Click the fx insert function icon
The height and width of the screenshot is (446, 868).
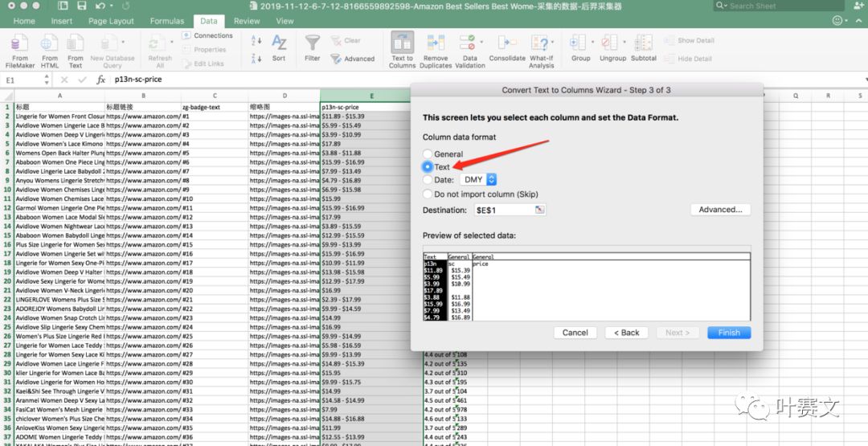(x=100, y=80)
